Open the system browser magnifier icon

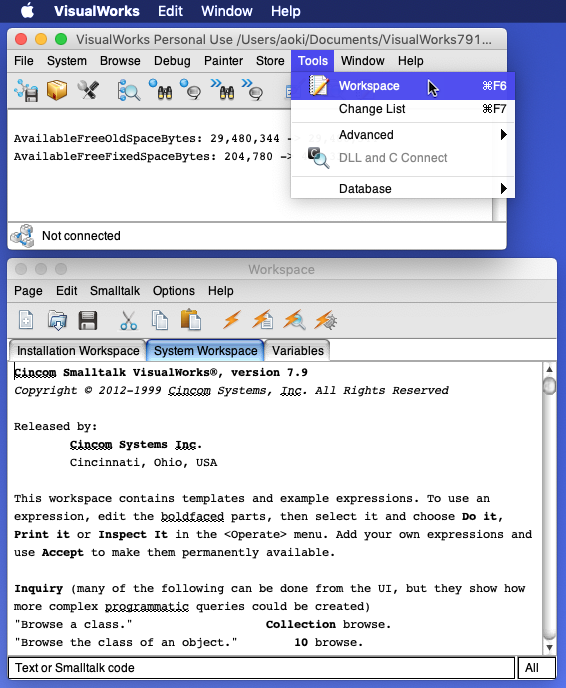tap(129, 91)
